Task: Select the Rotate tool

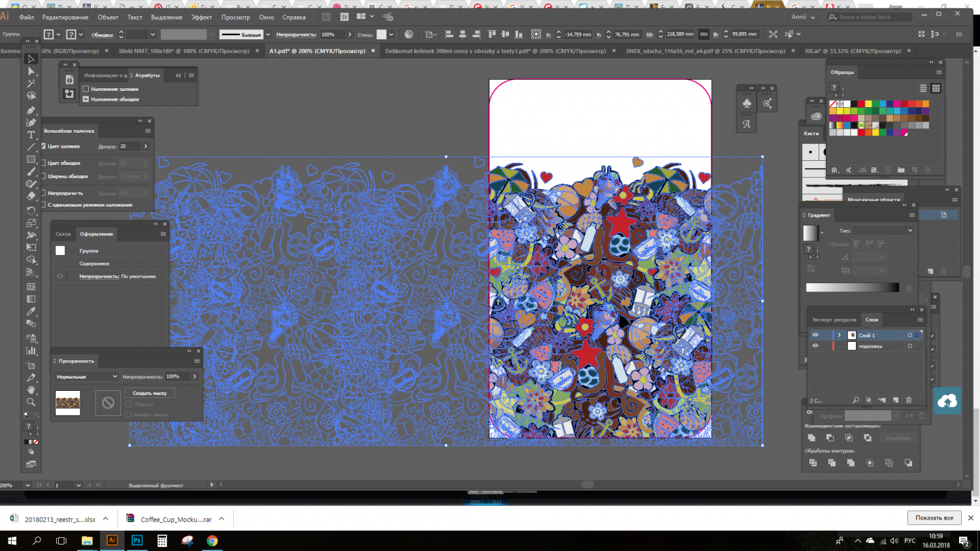Action: tap(31, 210)
